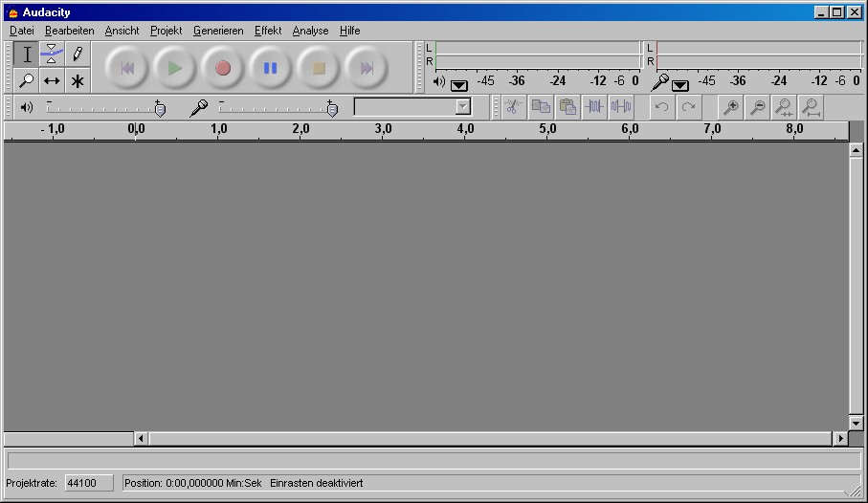This screenshot has height=503, width=868.
Task: Click the Skip to End button
Action: click(367, 68)
